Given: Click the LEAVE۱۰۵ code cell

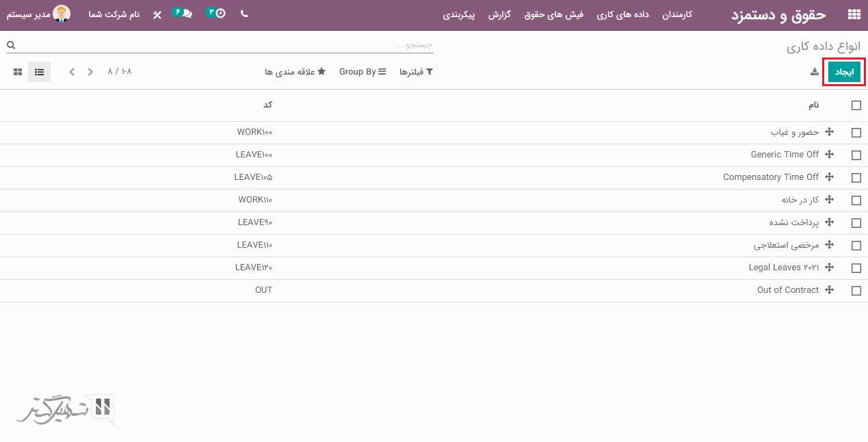Looking at the screenshot, I should point(253,177).
